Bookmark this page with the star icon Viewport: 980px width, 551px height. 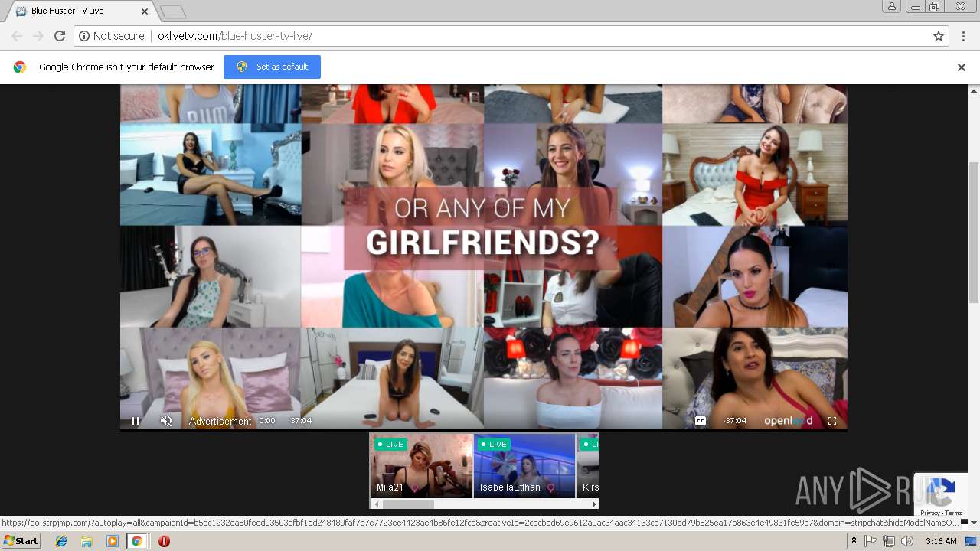coord(939,36)
